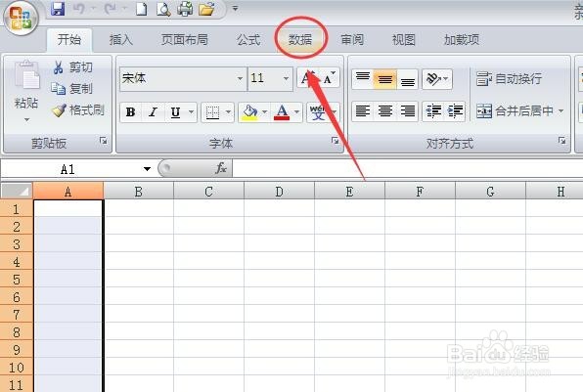Click the select-all corner button
Screen dimensions: 583x392
(17, 191)
